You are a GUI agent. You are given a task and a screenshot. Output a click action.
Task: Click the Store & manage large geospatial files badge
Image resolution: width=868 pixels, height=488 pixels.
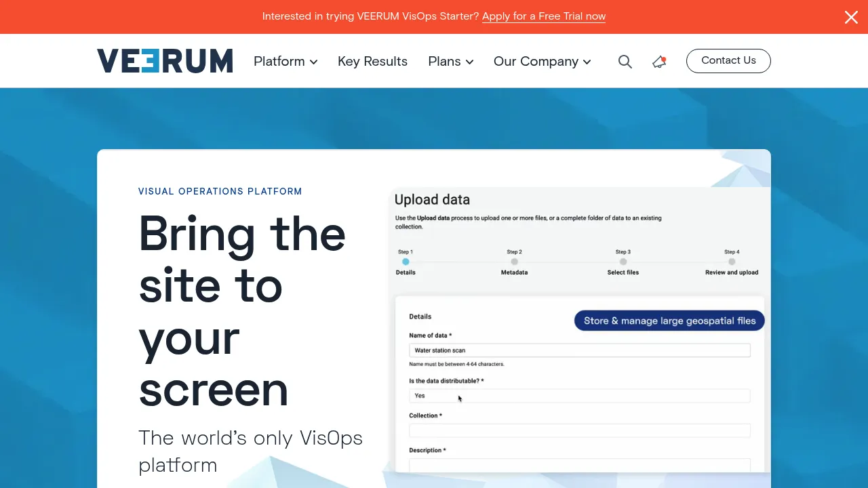tap(669, 321)
